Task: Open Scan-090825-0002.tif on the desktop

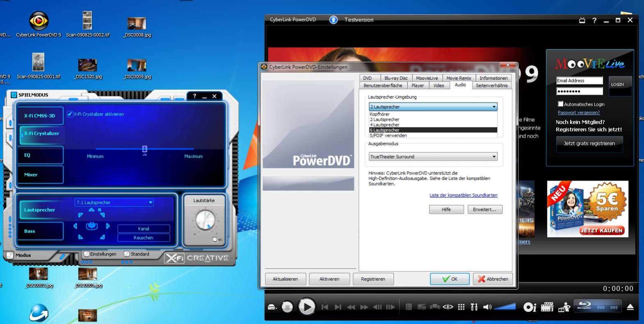Action: click(87, 25)
